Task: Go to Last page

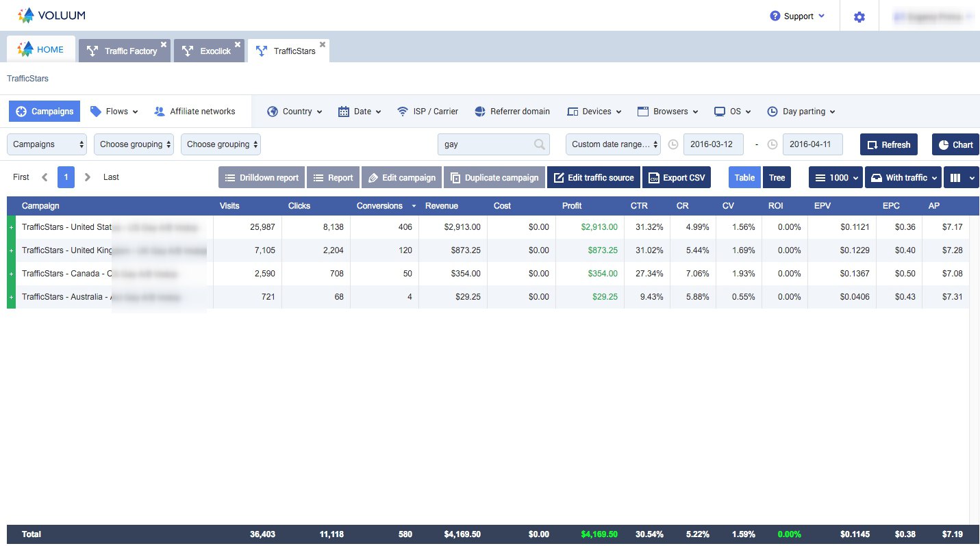Action: [111, 177]
